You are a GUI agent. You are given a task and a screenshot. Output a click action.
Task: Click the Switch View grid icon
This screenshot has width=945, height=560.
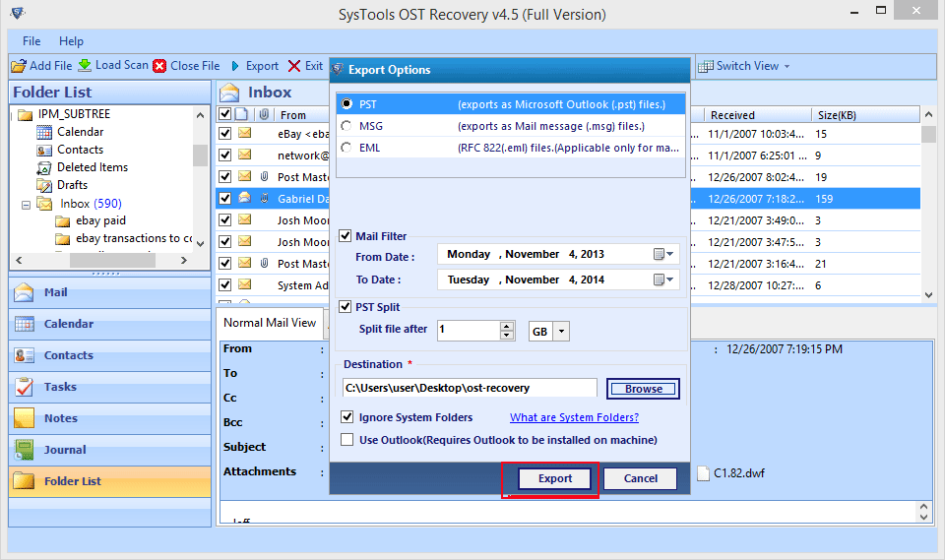pos(705,66)
